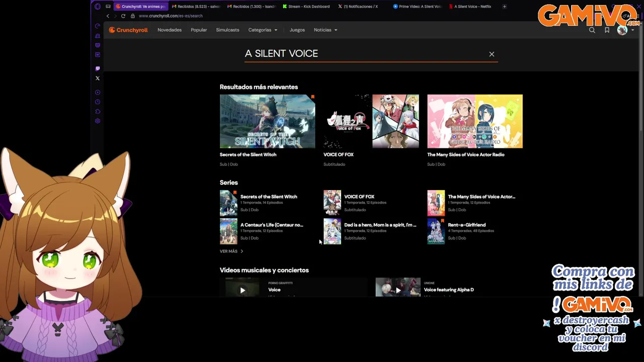Open Many Sides of Voice Actor Radio thumbnail

[x=475, y=121]
